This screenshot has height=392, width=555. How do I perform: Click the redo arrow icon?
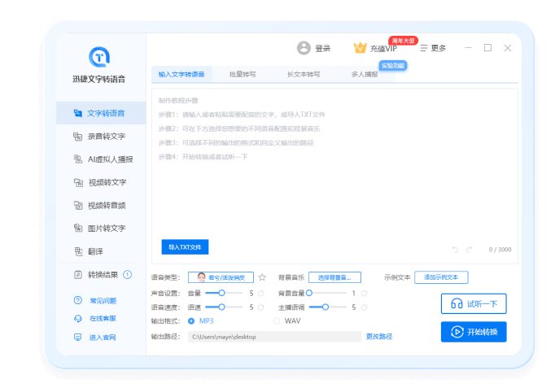469,250
